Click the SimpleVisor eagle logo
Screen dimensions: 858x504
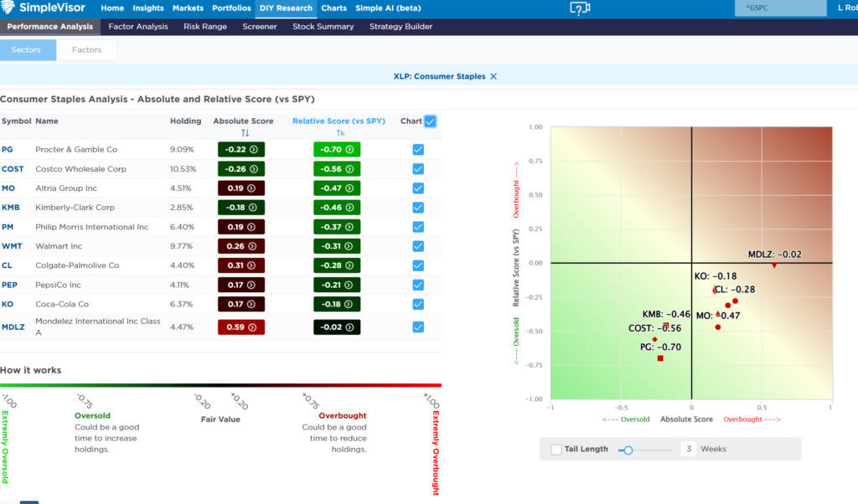8,7
